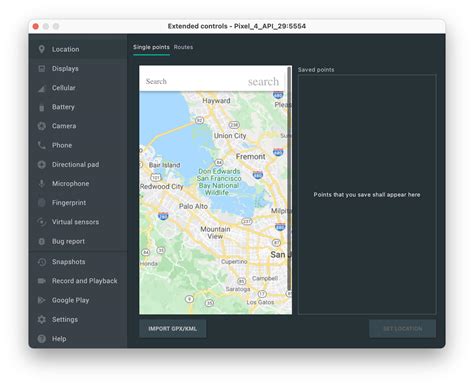Click the IMPORT GPX/KML button
The width and height of the screenshot is (474, 386).
point(173,329)
